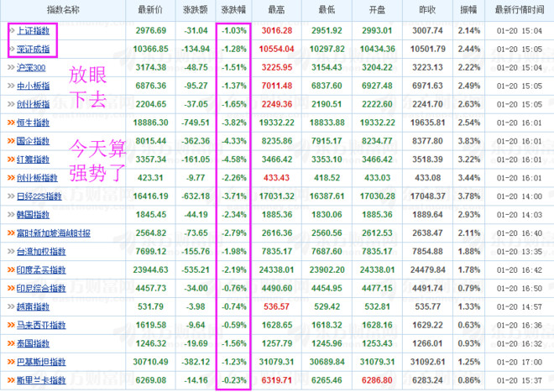
Task: Click the orange arrow icon beside 红筹指数
Action: pyautogui.click(x=11, y=159)
